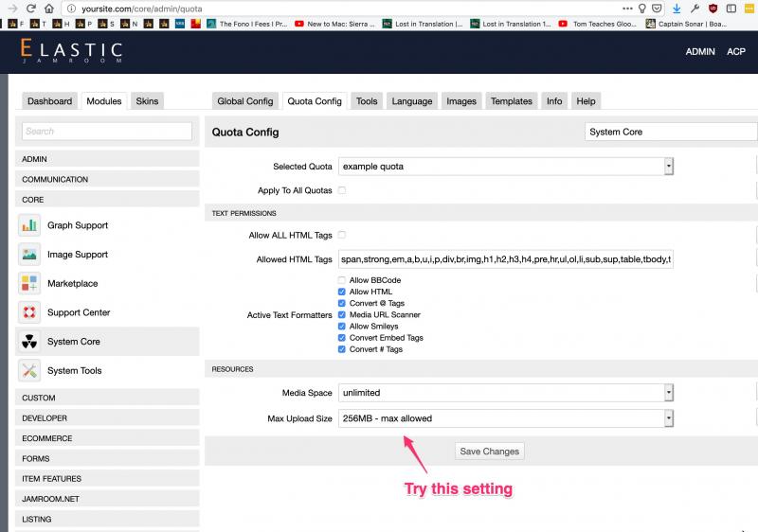Reload the page with the refresh icon
758x532 pixels.
[x=31, y=8]
